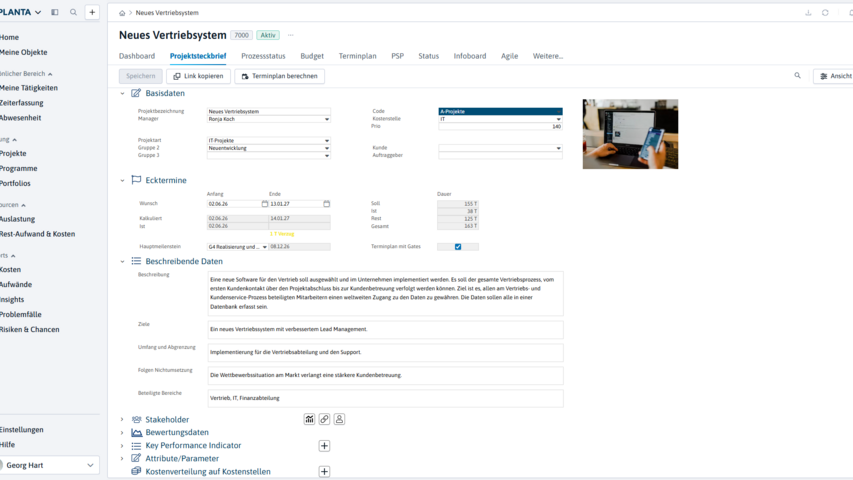This screenshot has height=480, width=853.
Task: Open the three-dots menu beside Aktiv
Action: click(x=290, y=35)
